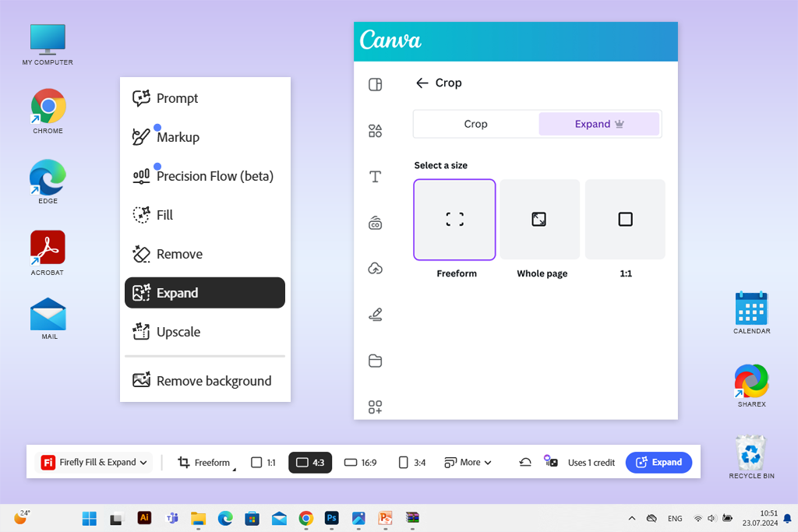Click the Uses 1 credit text
798x532 pixels.
(x=591, y=463)
